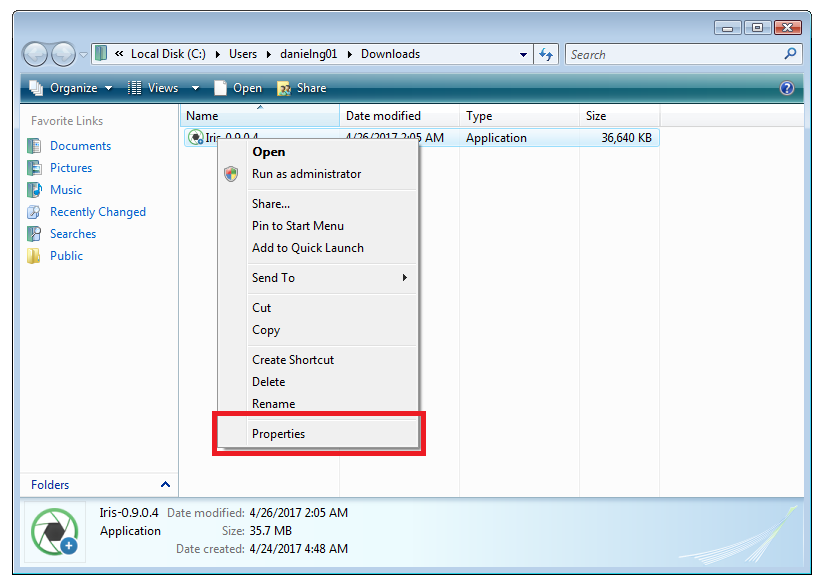Viewport: 823px width, 586px height.
Task: Click the 36,640 KB size cell
Action: (x=626, y=138)
